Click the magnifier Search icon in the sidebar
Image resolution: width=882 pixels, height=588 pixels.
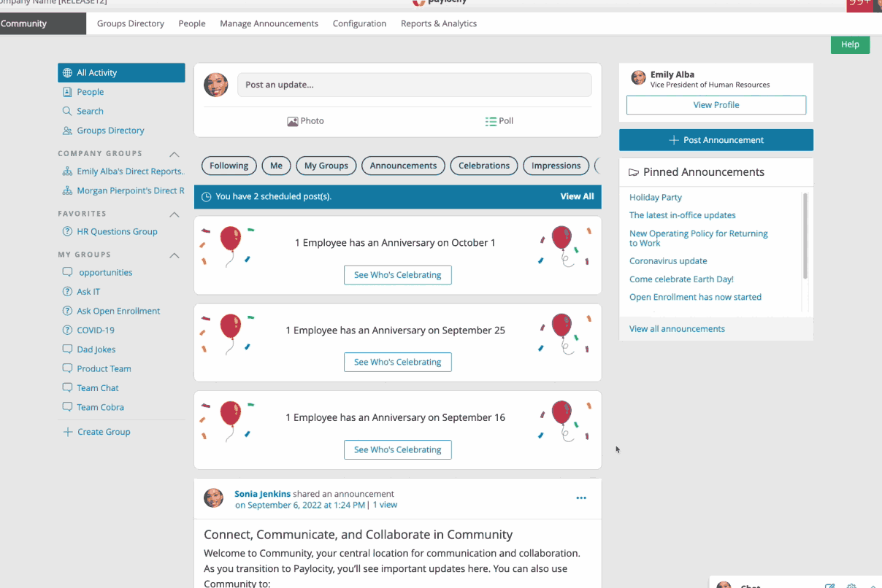[x=67, y=111]
